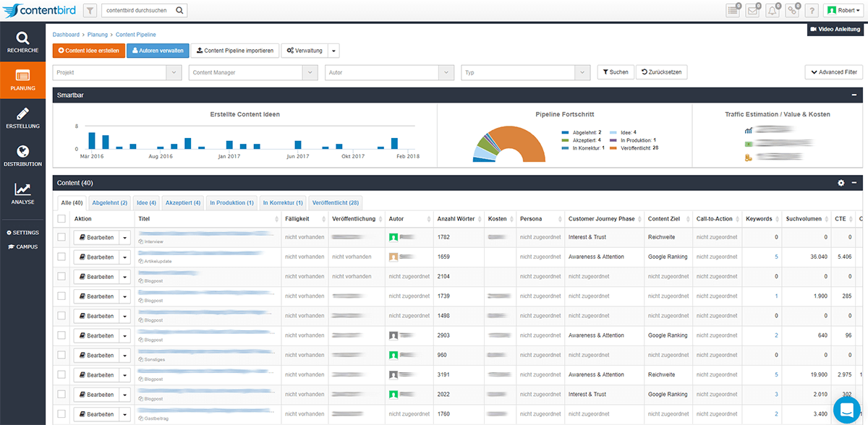Screen dimensions: 868x425
Task: Check the checkbox of the Interview row
Action: pos(61,237)
